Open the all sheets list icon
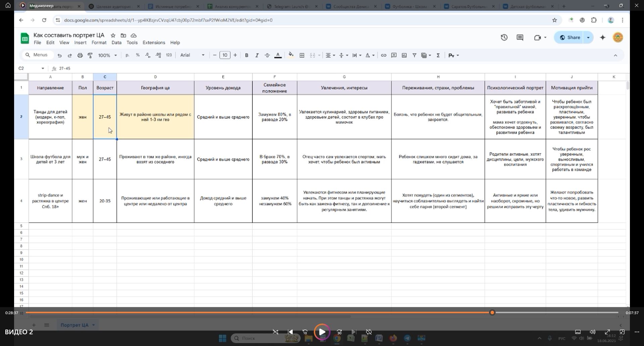Image resolution: width=644 pixels, height=346 pixels. 47,325
